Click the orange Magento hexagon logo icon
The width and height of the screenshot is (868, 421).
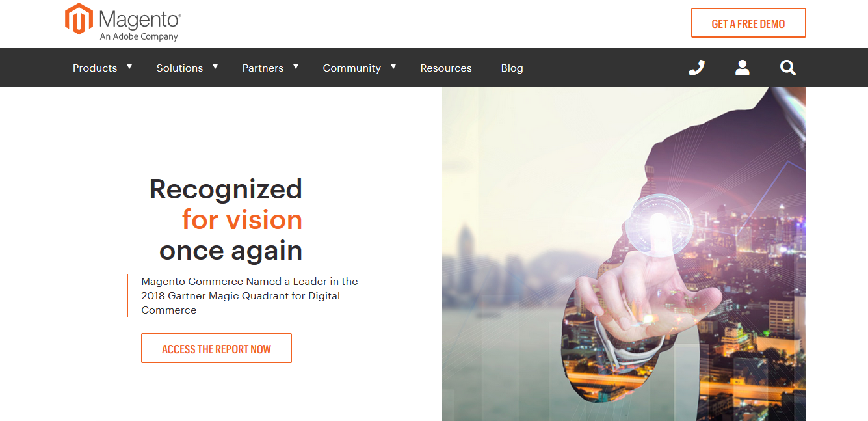(79, 19)
